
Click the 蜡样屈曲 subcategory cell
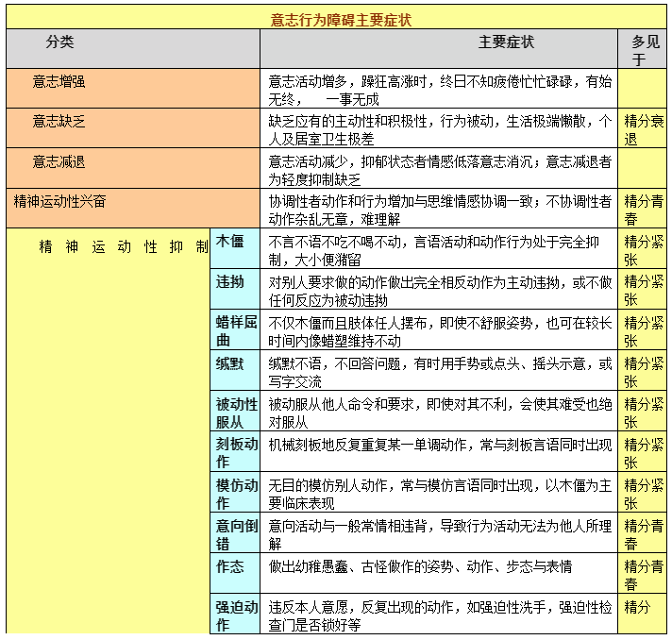[236, 330]
